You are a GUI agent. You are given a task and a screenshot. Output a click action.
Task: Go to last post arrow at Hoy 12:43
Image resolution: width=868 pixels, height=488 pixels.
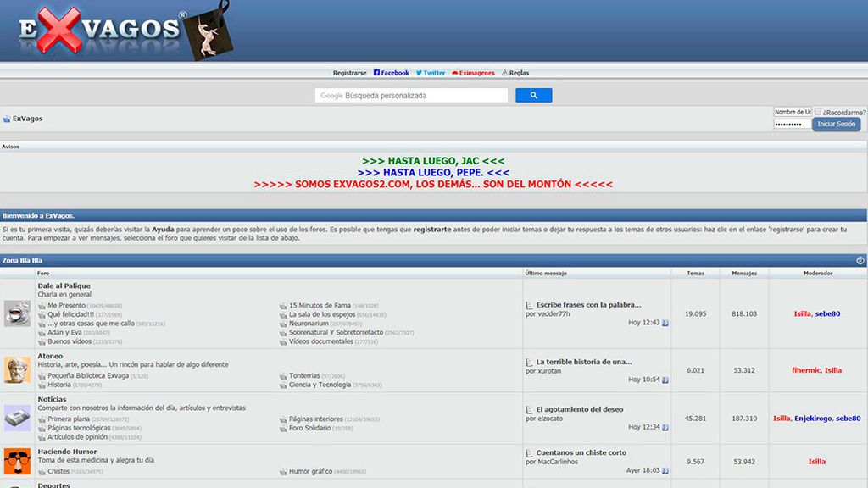pyautogui.click(x=665, y=323)
